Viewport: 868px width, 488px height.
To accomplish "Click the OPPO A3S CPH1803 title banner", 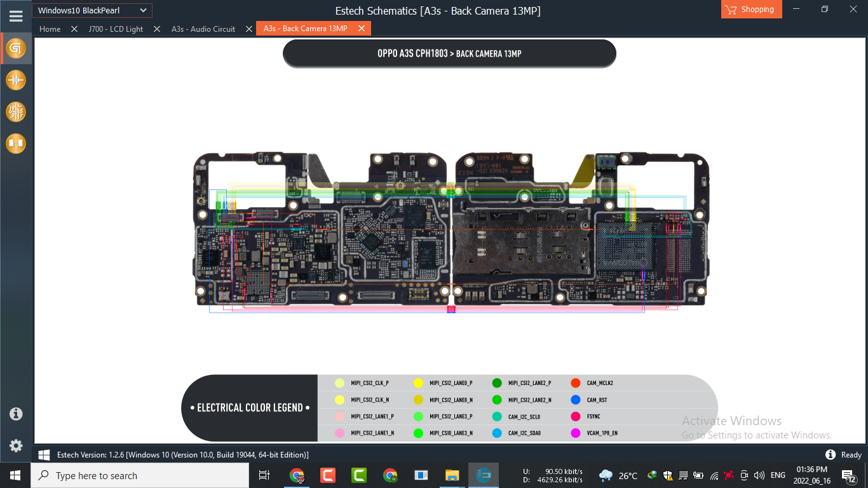I will click(x=449, y=53).
